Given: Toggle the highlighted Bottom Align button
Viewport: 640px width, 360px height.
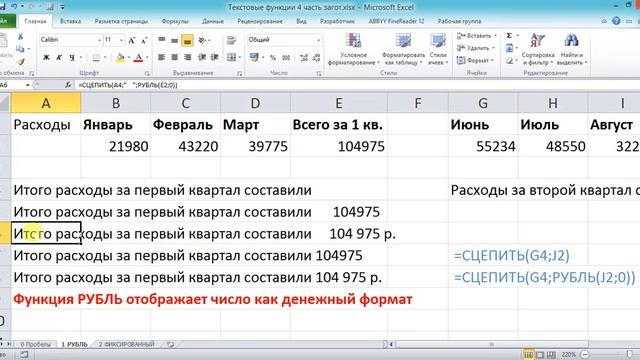Looking at the screenshot, I should coord(187,40).
